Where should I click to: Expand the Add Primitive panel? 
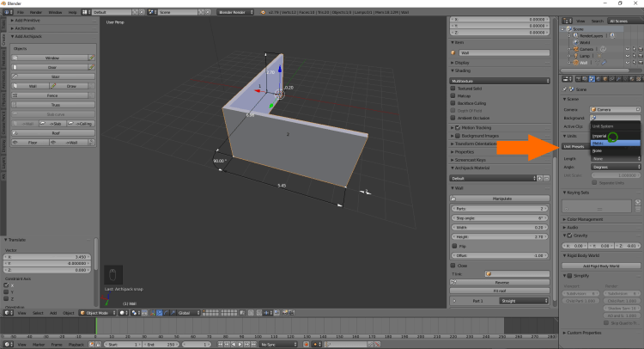(x=26, y=19)
